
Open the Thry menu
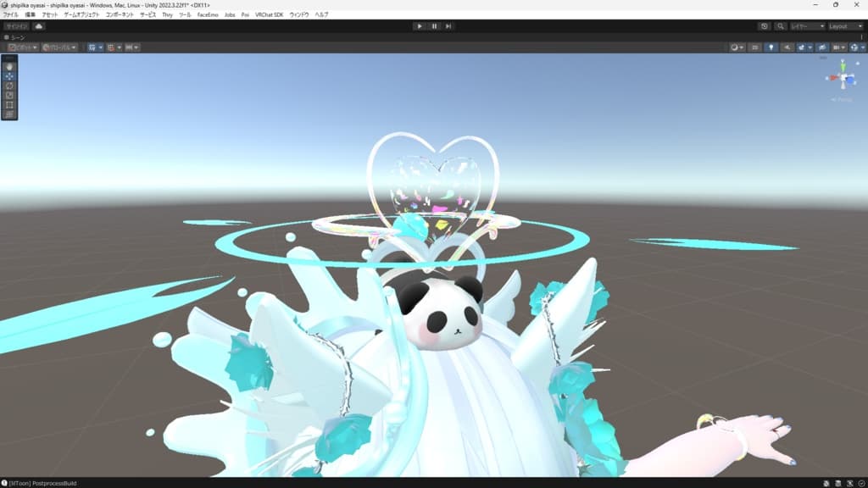(x=167, y=15)
